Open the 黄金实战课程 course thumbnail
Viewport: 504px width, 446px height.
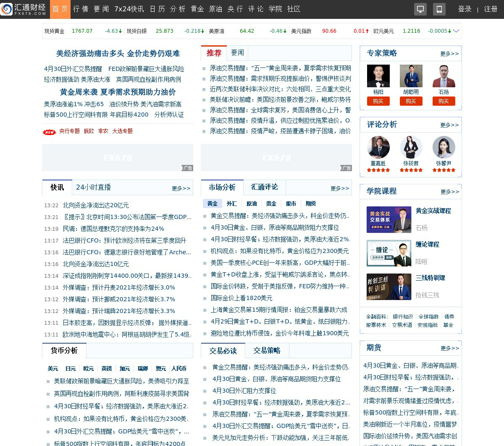[x=388, y=219]
